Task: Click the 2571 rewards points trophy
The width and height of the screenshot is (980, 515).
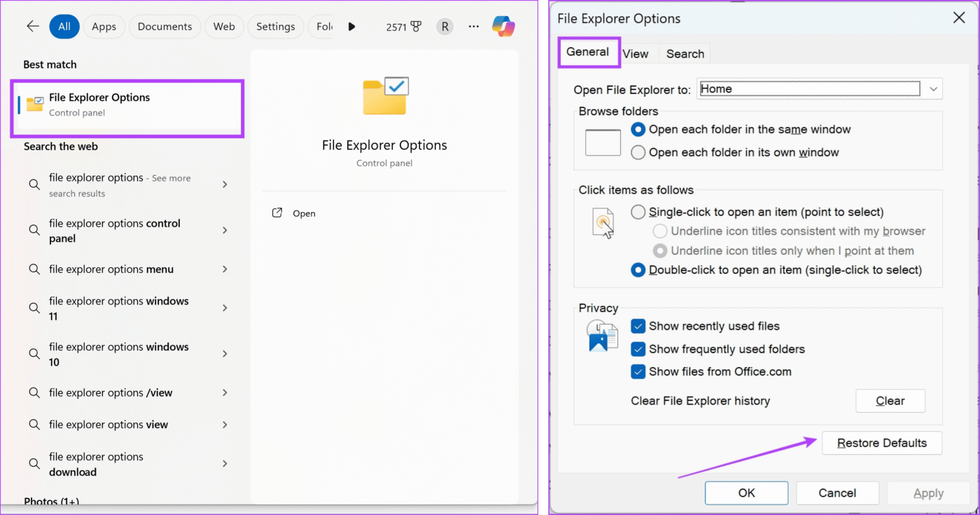Action: (404, 27)
